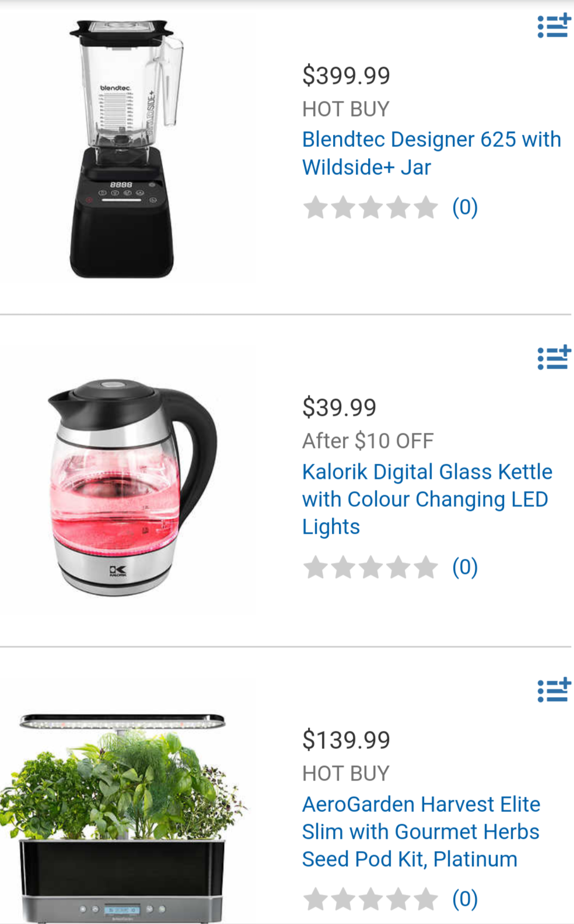This screenshot has width=574, height=924.
Task: Open the Blendtec blender product image
Action: [x=124, y=149]
